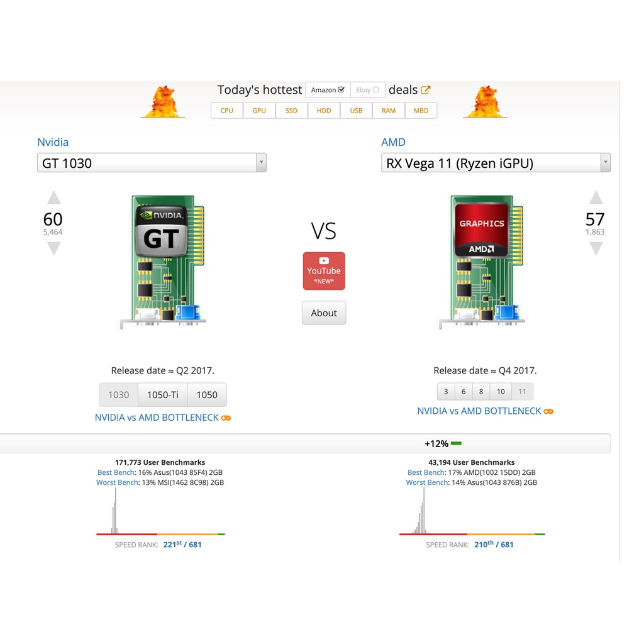Click the left flame icon
The image size is (644, 644).
coord(163,102)
